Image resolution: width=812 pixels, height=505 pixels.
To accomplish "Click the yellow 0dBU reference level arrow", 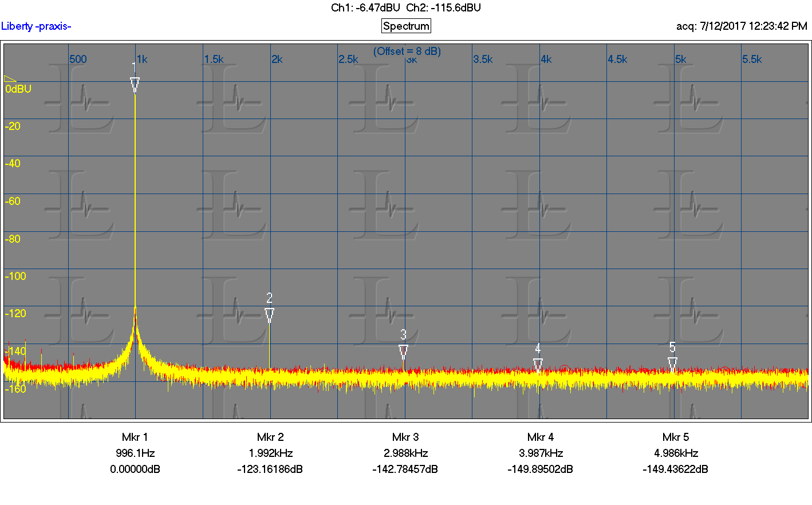I will point(10,79).
